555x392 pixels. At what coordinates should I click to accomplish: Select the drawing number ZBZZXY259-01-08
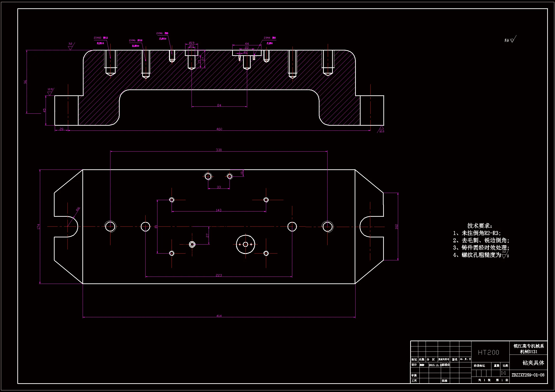coord(528,375)
